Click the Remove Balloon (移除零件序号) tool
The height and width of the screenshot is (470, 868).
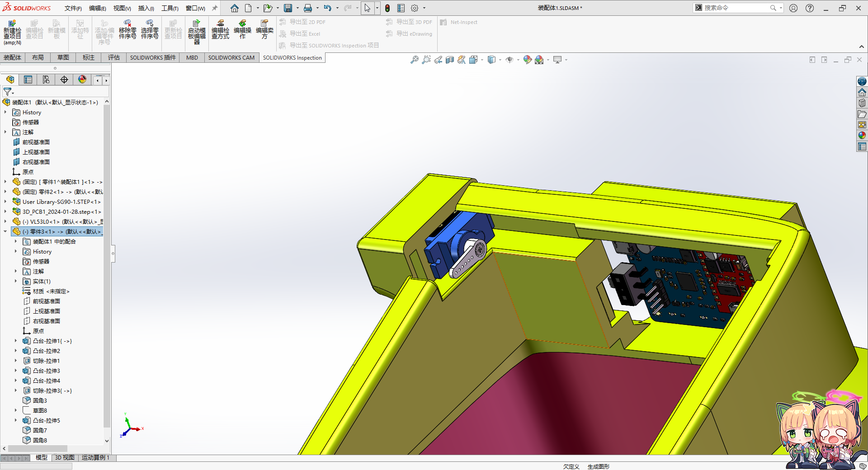(127, 30)
